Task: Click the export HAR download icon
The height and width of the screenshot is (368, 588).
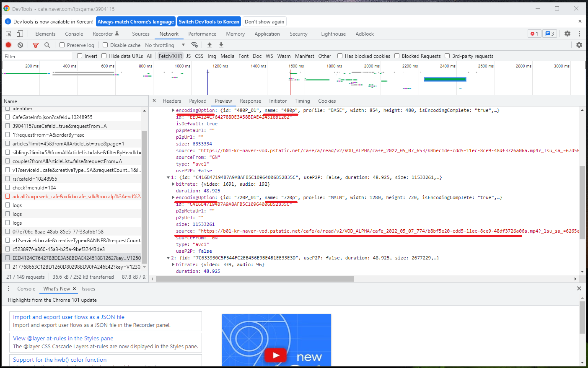Action: 221,45
